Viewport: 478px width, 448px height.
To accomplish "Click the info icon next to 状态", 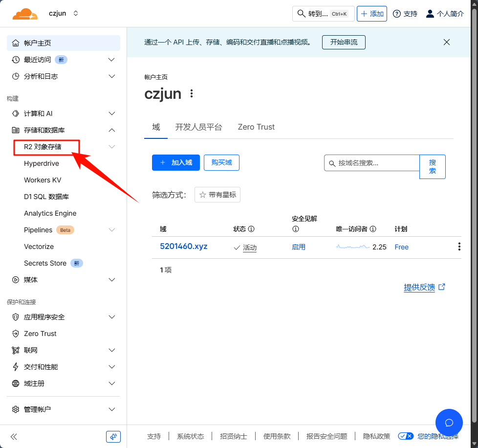I will [251, 229].
